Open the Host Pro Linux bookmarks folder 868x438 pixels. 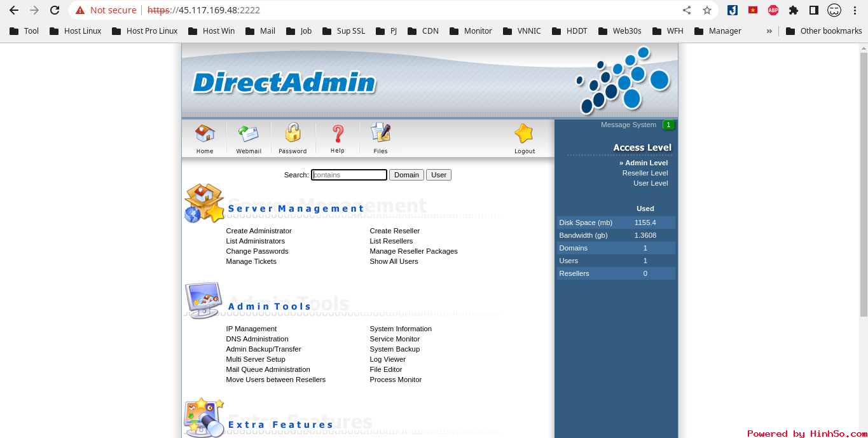(x=144, y=31)
